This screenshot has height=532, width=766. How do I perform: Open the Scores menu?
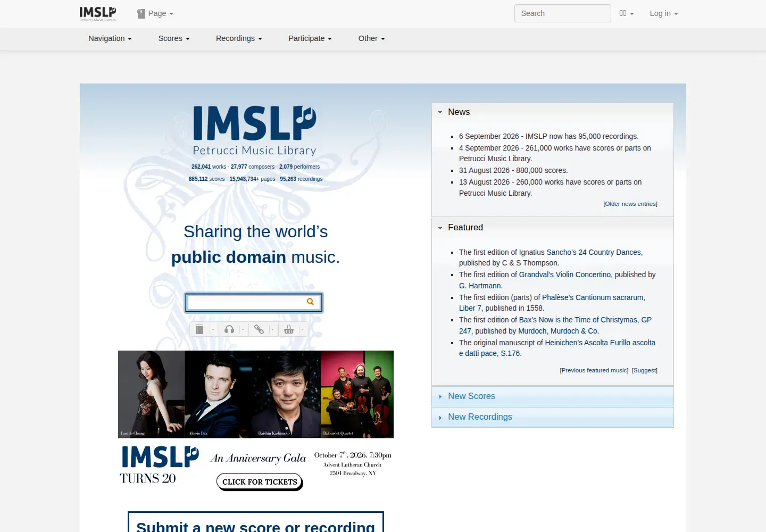pos(174,38)
